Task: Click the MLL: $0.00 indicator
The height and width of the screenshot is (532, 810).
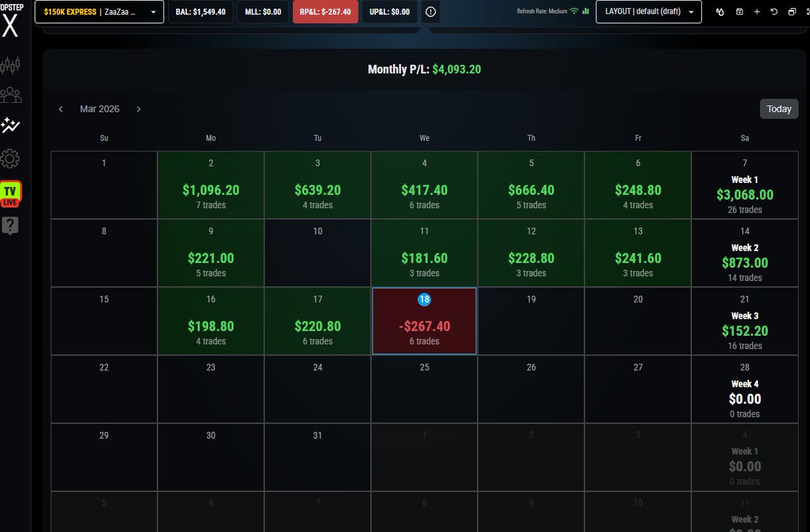Action: (x=263, y=11)
